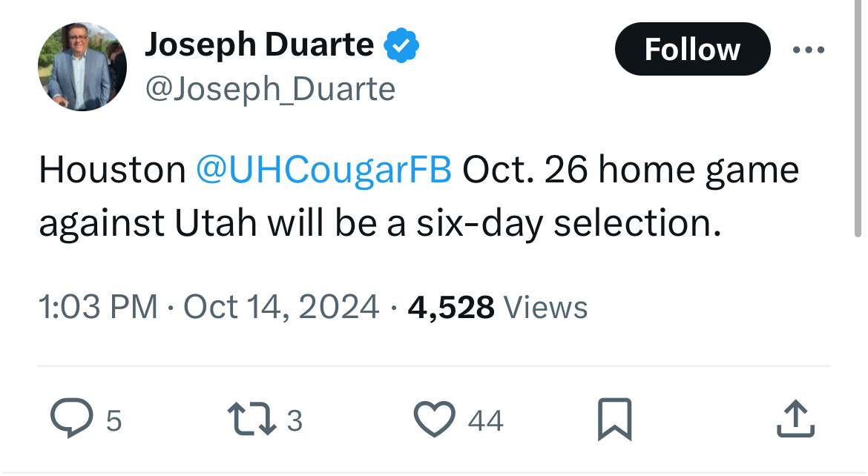
Task: Click the tweet text about Utah game
Action: pos(380,224)
